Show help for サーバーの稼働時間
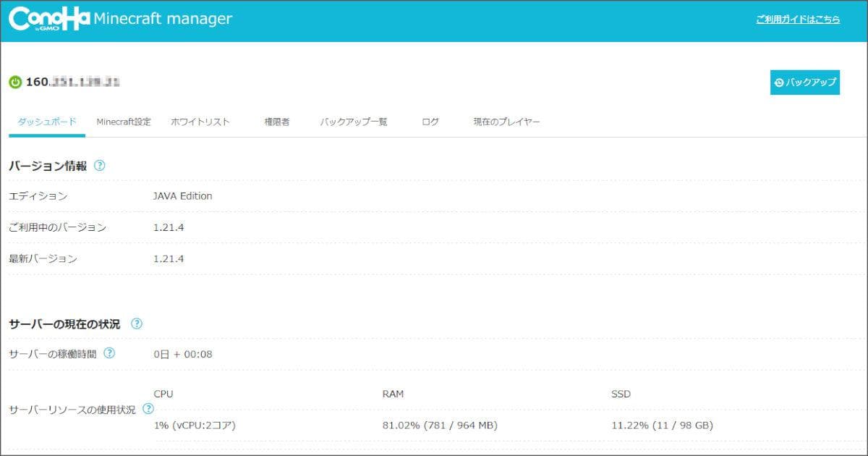Viewport: 868px width, 456px height. pos(109,353)
